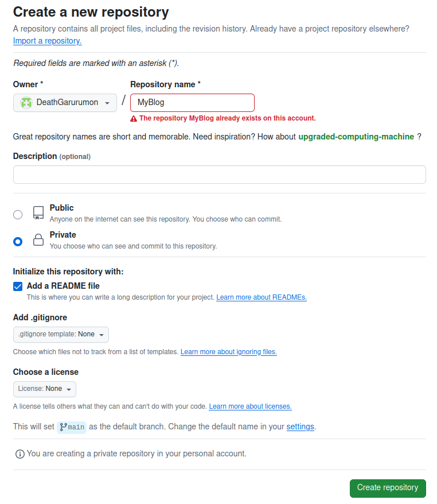This screenshot has width=437, height=504.
Task: Open Learn more about ignoring files link
Action: [229, 352]
